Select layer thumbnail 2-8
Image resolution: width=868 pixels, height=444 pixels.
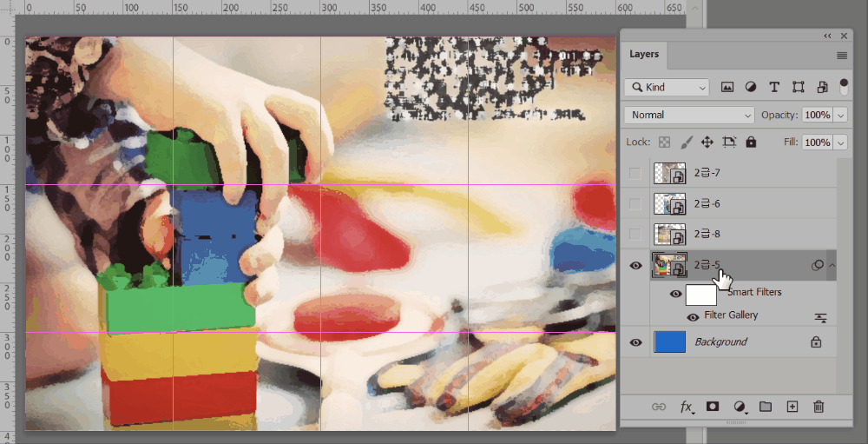(x=670, y=235)
